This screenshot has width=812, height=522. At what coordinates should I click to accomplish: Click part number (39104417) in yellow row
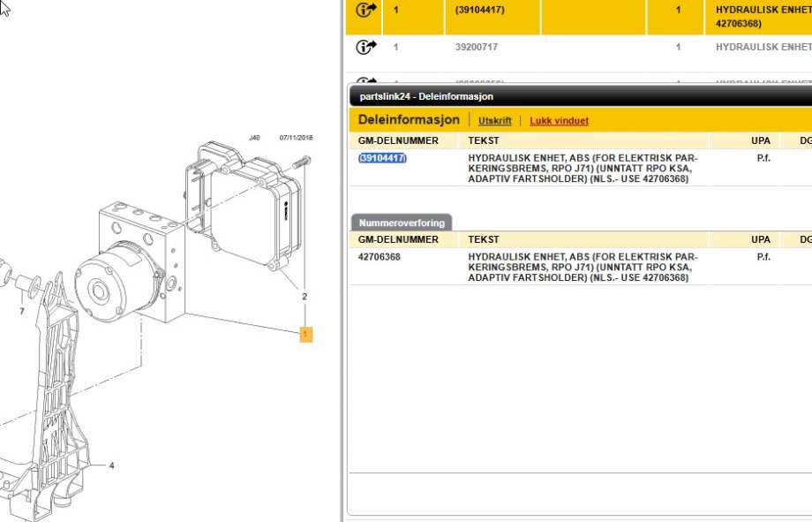pos(479,10)
